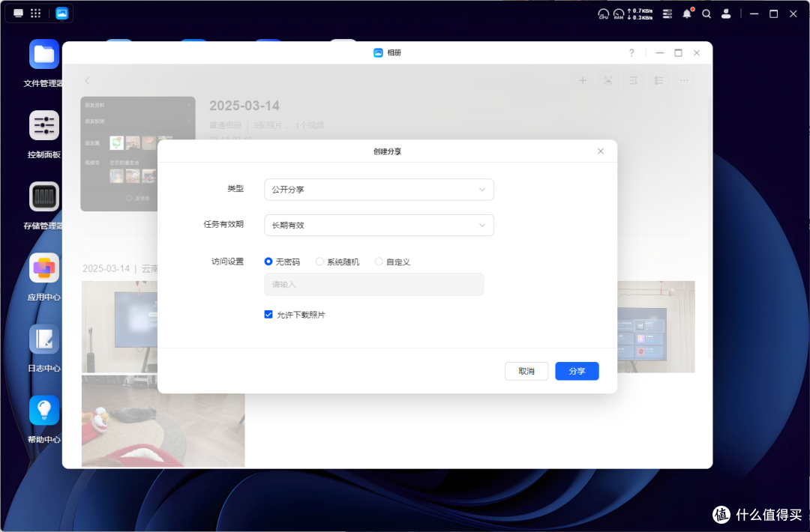This screenshot has height=532, width=810.
Task: Open the File Manager desktop icon
Action: [44, 54]
